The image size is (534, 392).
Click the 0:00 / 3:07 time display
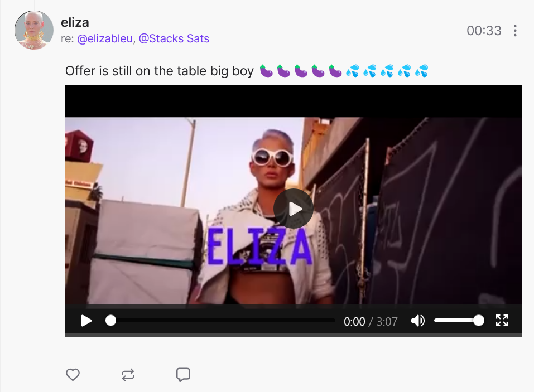point(371,322)
